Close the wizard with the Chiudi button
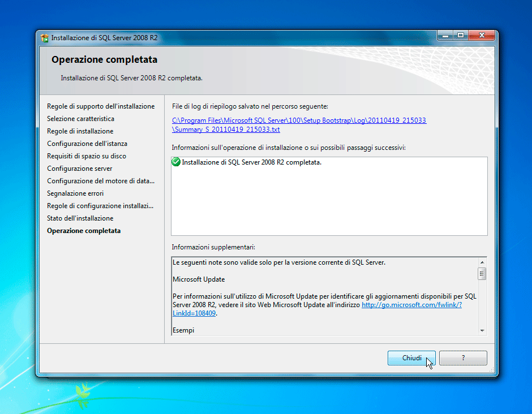Image resolution: width=532 pixels, height=414 pixels. pos(411,358)
